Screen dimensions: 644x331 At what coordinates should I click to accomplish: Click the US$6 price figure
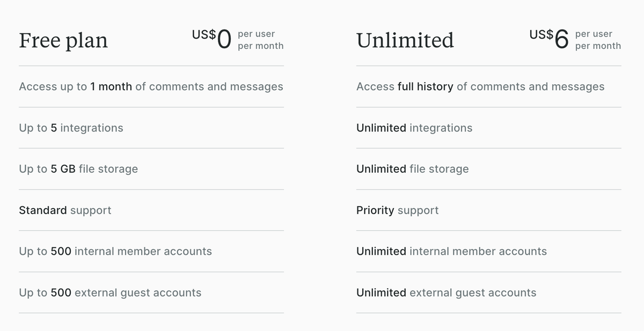549,39
